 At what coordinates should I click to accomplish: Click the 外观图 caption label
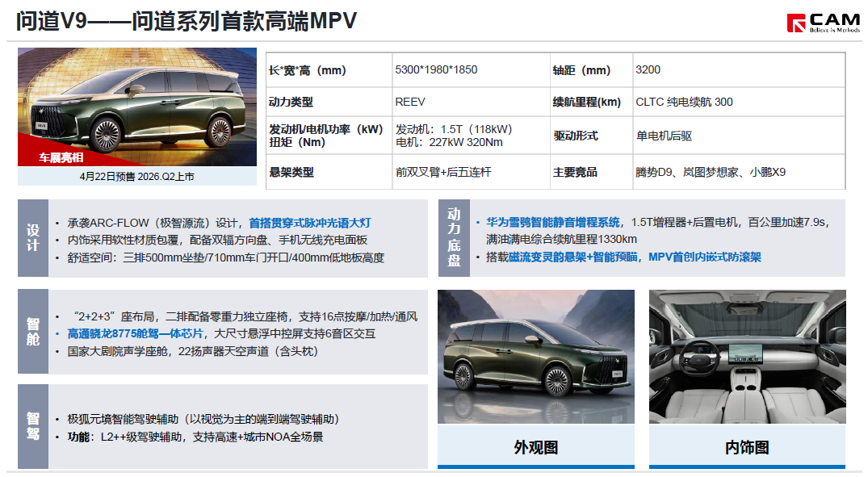(x=536, y=447)
